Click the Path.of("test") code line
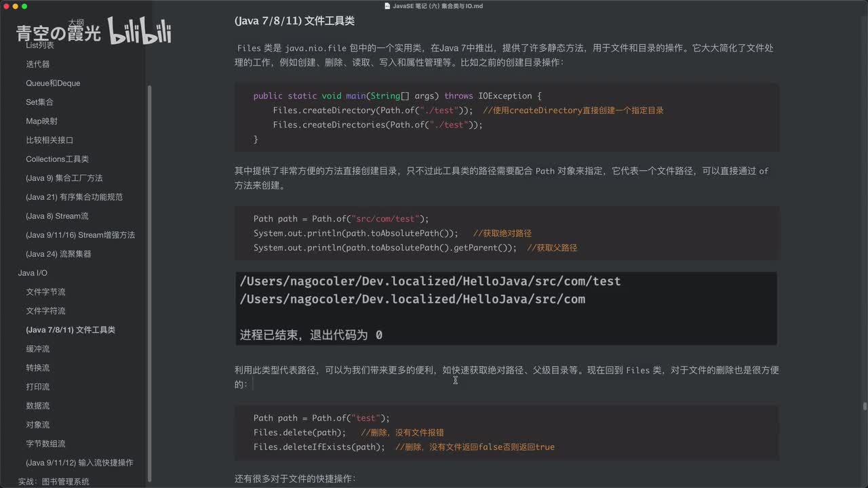The image size is (868, 488). coord(321,418)
